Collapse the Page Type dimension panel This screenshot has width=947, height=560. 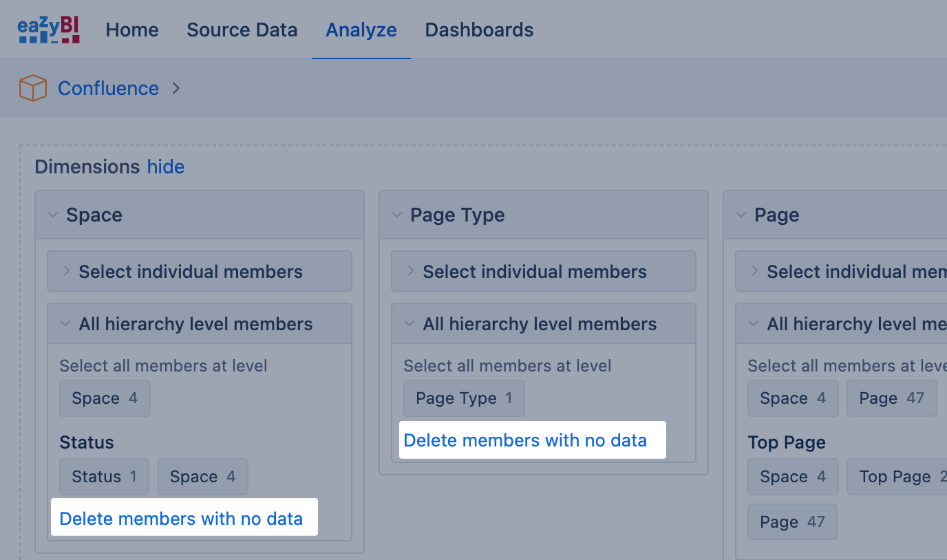pyautogui.click(x=396, y=215)
